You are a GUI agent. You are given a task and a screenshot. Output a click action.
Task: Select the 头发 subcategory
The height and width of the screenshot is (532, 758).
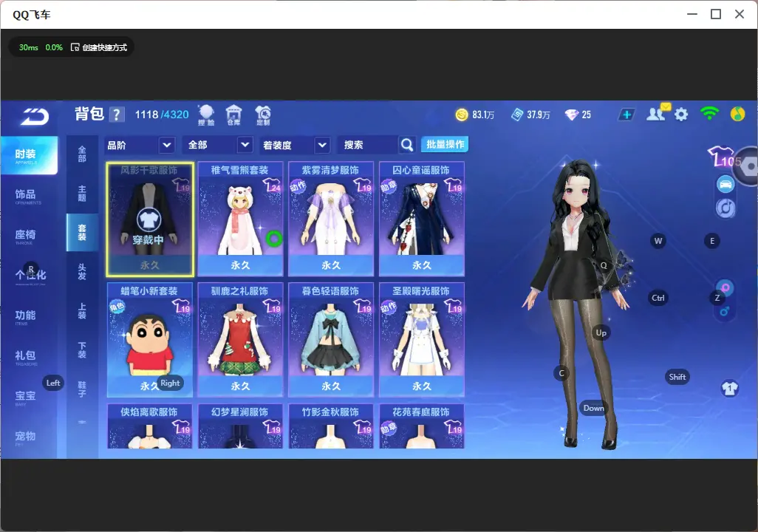(82, 272)
